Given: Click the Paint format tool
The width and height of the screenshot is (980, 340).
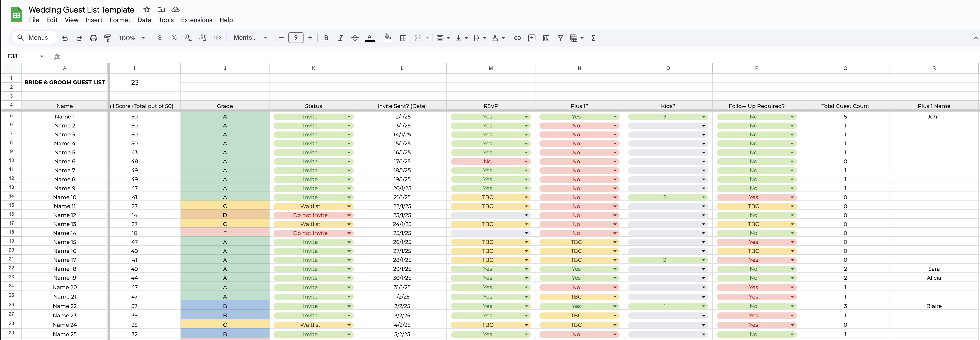Looking at the screenshot, I should (108, 38).
